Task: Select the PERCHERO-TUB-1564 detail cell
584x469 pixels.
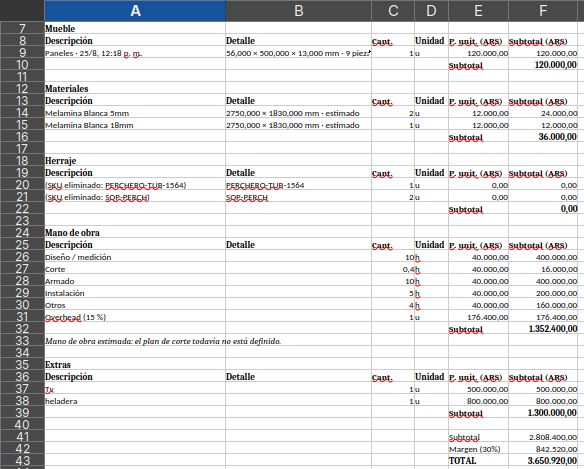Action: [x=298, y=185]
